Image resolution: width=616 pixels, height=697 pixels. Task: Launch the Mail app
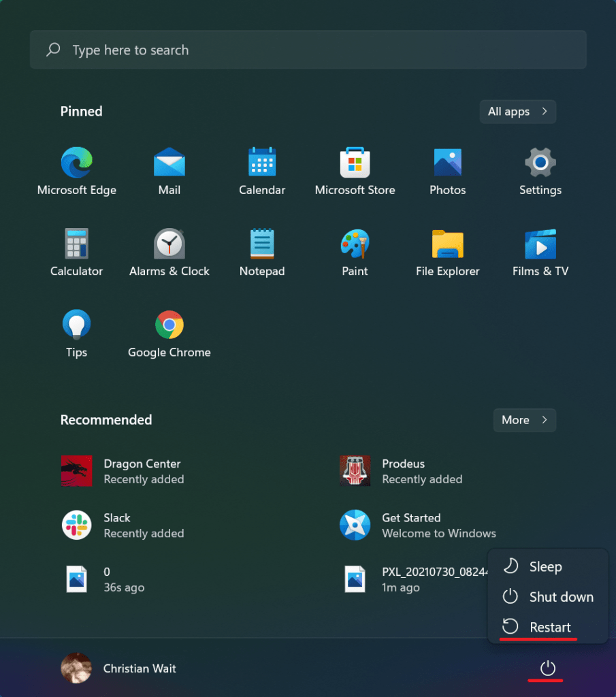(x=169, y=172)
